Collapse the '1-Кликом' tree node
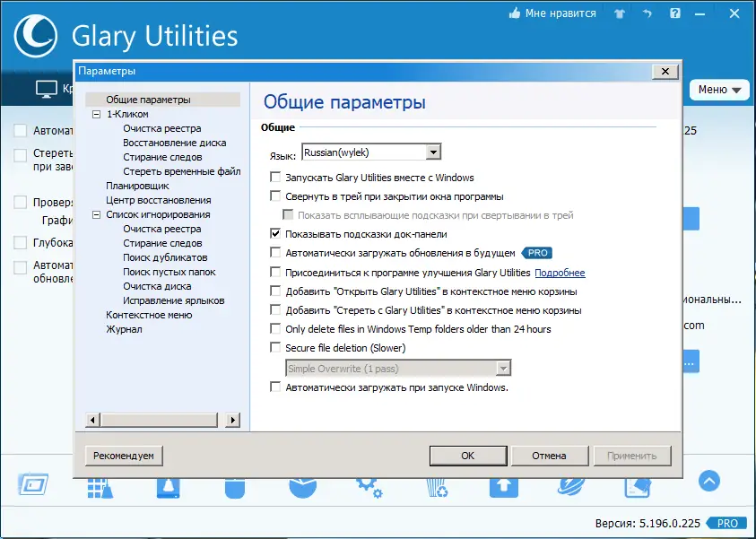This screenshot has height=539, width=756. [x=97, y=114]
